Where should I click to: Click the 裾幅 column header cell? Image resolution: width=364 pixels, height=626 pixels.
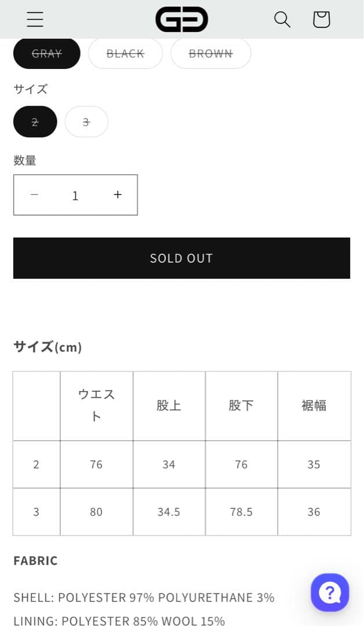coord(314,406)
